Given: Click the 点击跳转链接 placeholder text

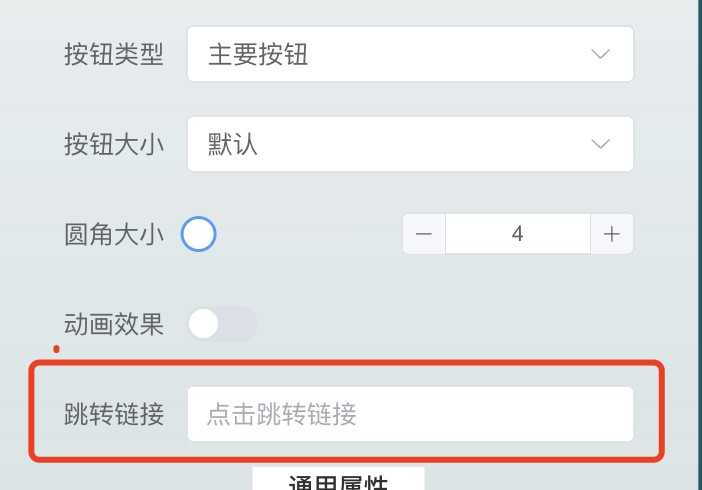Looking at the screenshot, I should coord(282,414).
